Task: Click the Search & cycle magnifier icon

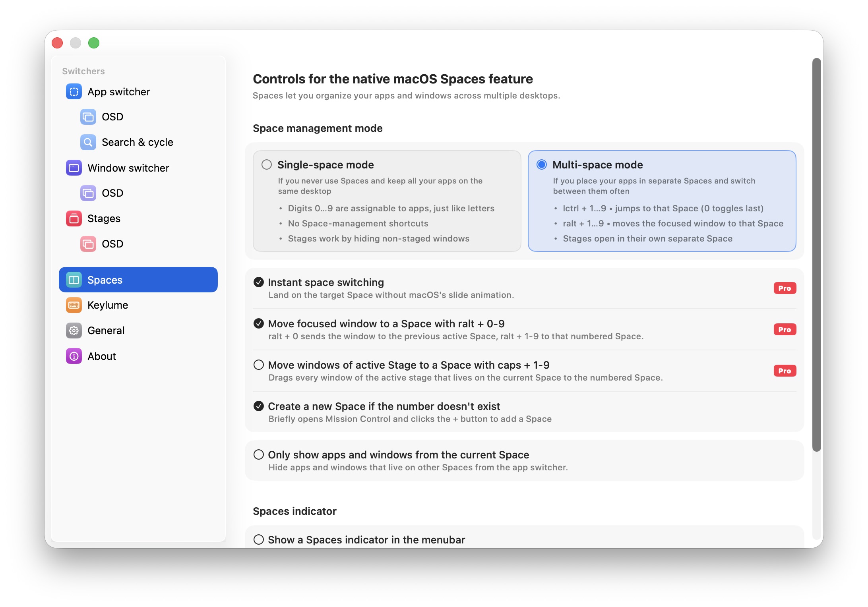Action: 88,142
